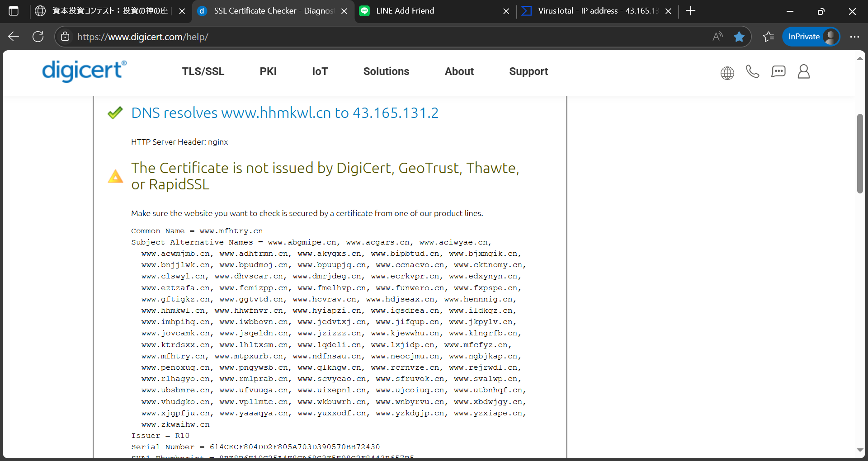The width and height of the screenshot is (868, 461).
Task: Open the browser Settings and more menu
Action: click(x=854, y=37)
